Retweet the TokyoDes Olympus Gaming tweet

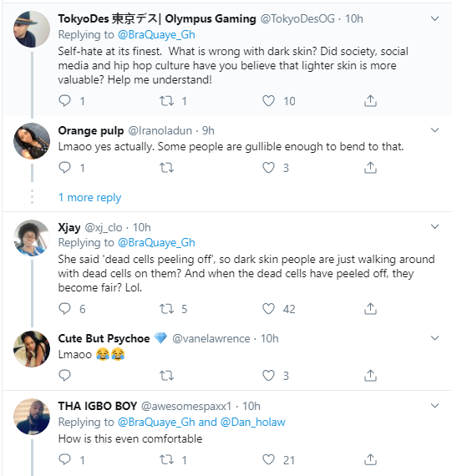[167, 101]
